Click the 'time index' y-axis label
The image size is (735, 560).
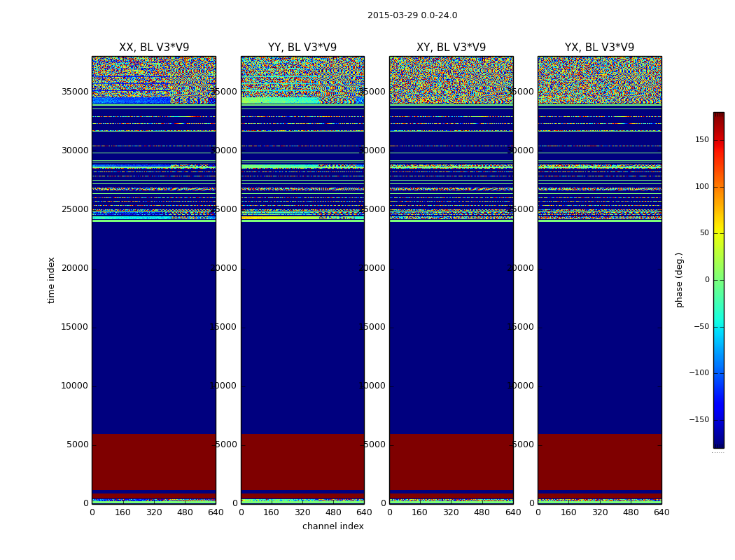(52, 279)
